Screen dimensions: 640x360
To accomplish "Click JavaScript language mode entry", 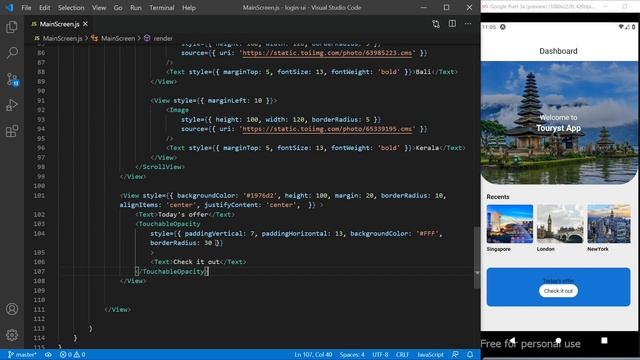I will 430,354.
